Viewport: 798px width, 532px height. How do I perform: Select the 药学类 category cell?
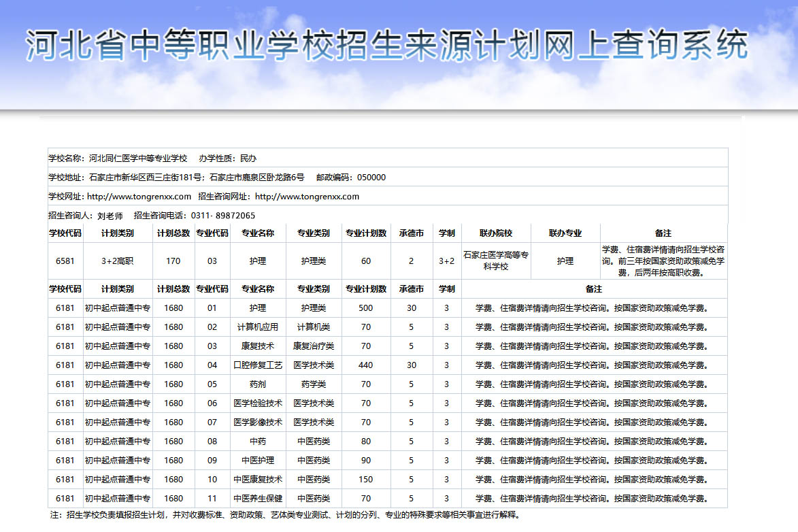click(314, 384)
